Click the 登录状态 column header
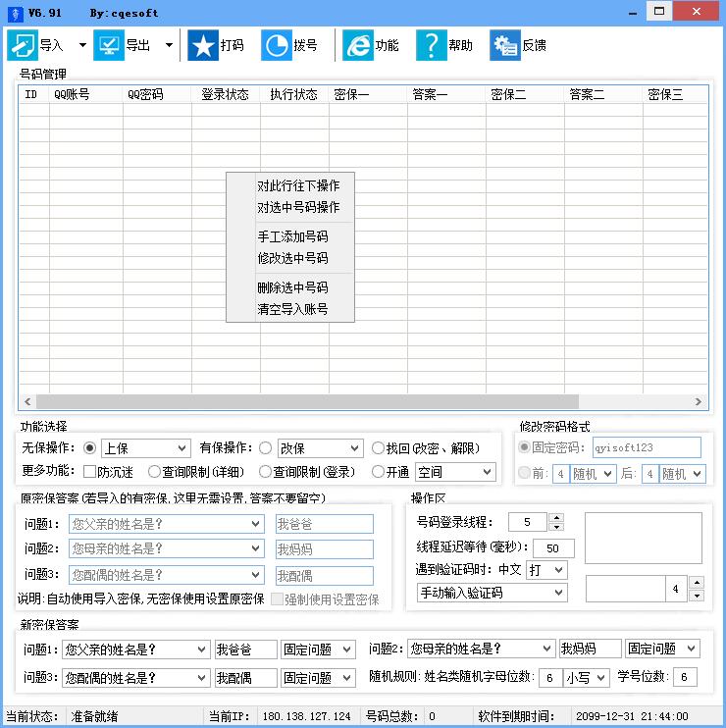This screenshot has width=726, height=728. pos(225,95)
